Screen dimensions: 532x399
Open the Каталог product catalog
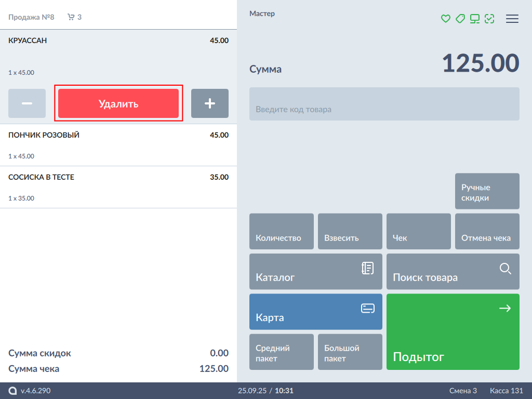315,271
